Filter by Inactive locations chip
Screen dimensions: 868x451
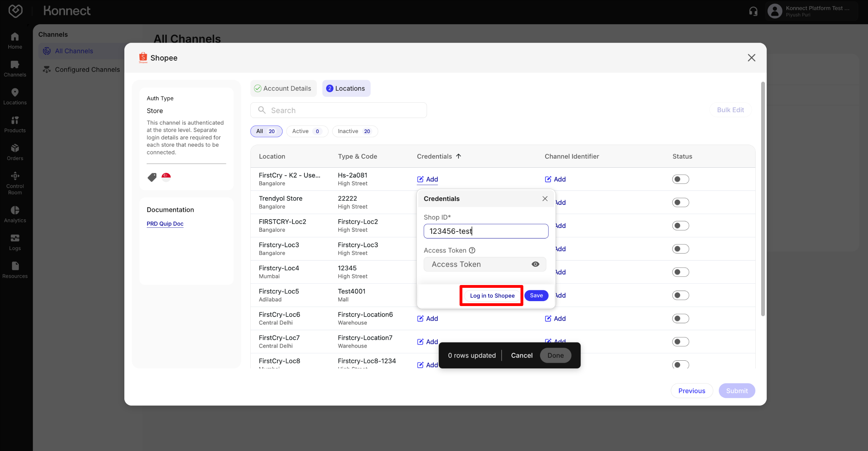point(354,131)
